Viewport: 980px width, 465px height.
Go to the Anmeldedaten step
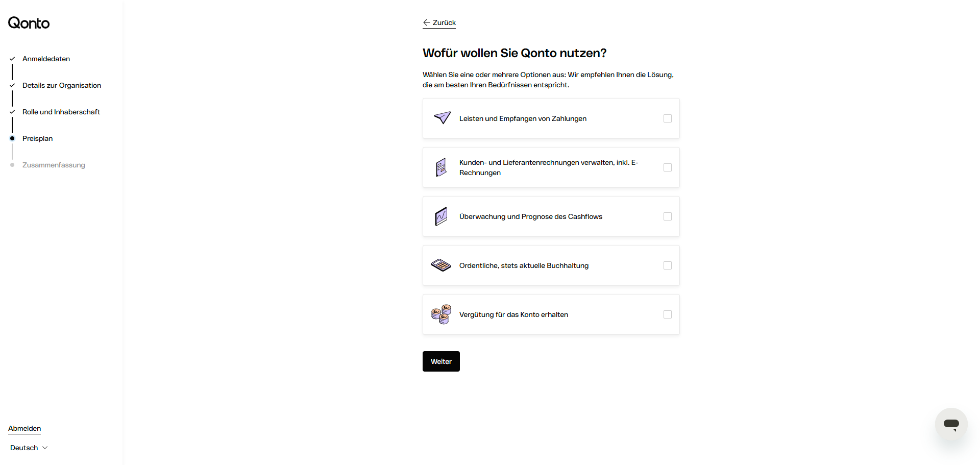tap(46, 59)
